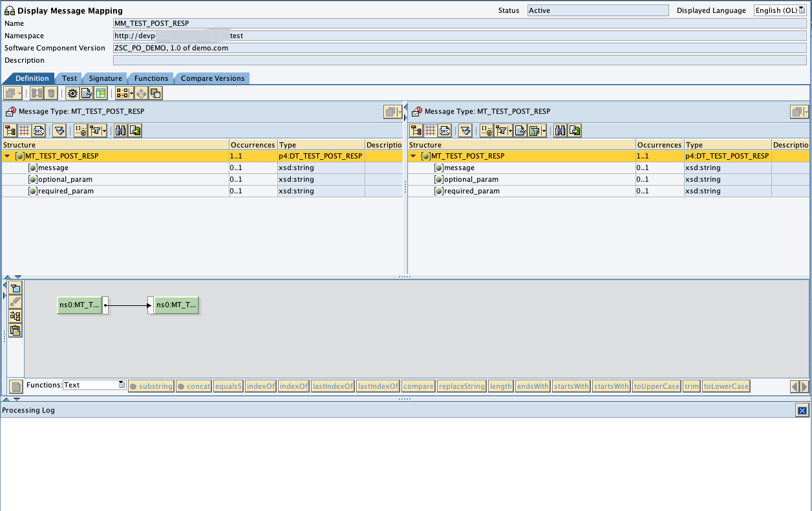Viewport: 812px width, 511px height.
Task: Open the target pane green document dropdown
Action: [537, 131]
